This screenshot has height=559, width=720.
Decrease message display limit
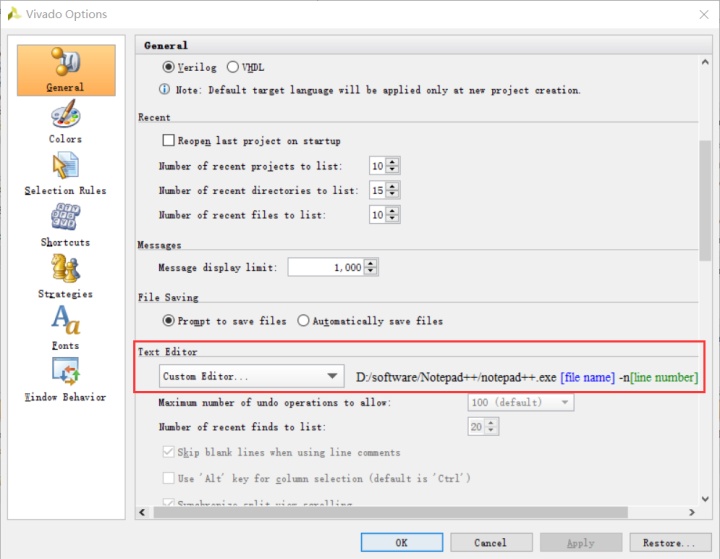pyautogui.click(x=371, y=271)
